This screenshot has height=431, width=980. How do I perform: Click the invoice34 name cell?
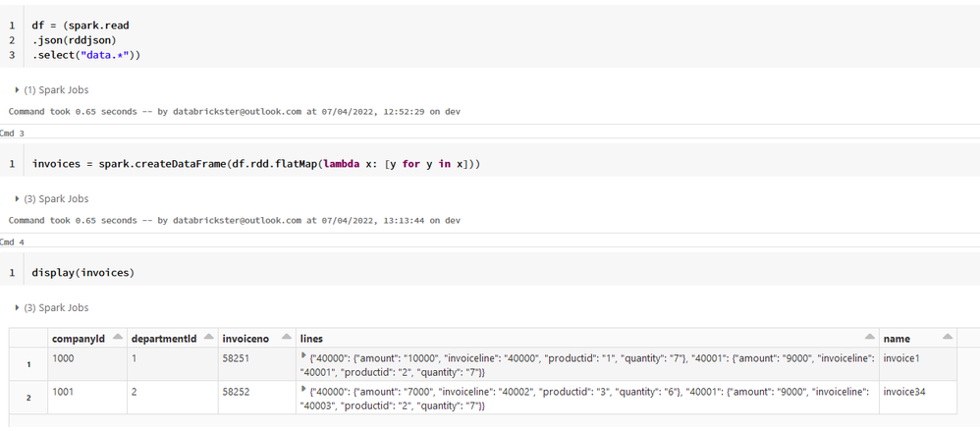coord(906,391)
